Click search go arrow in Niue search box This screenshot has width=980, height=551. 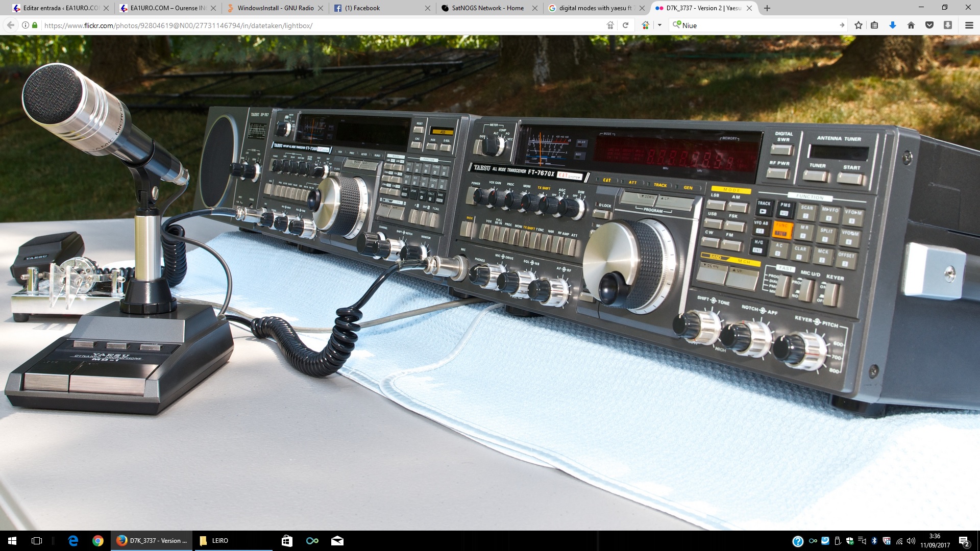842,25
